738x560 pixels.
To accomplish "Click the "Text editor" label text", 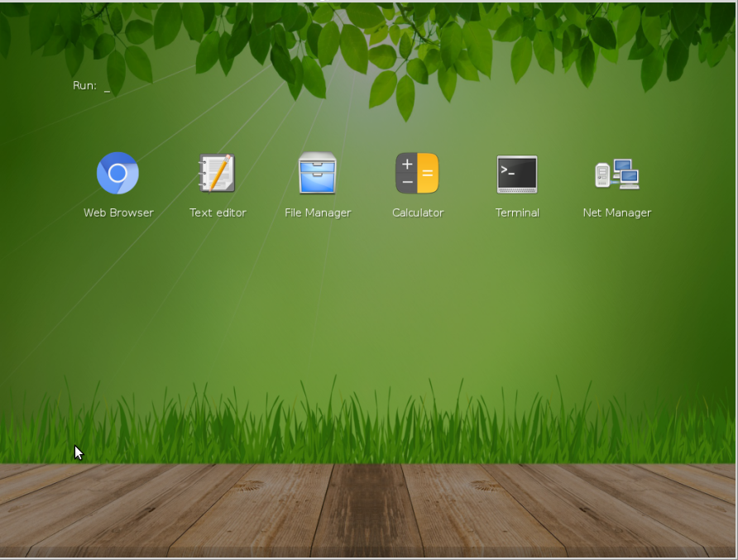I will (218, 213).
